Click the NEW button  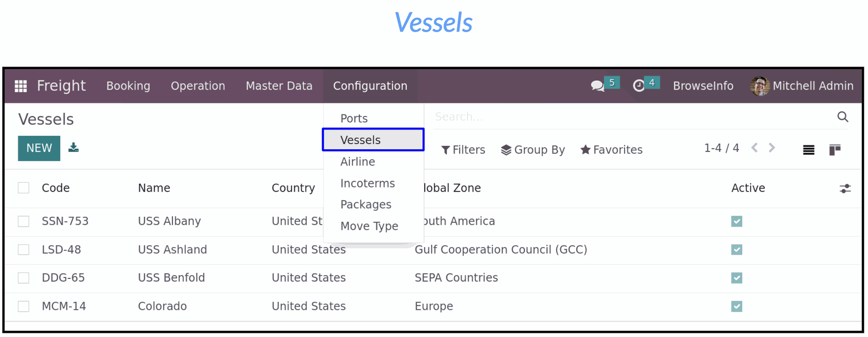click(39, 148)
